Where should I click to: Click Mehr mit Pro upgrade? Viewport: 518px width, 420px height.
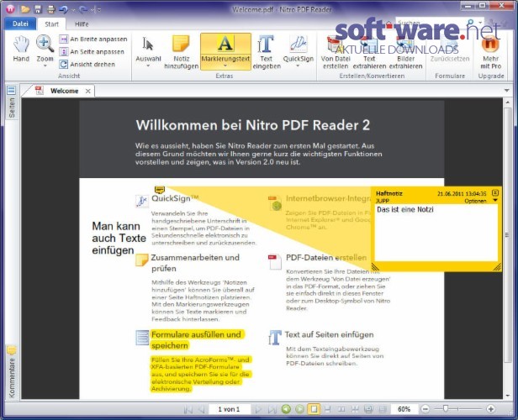point(490,53)
